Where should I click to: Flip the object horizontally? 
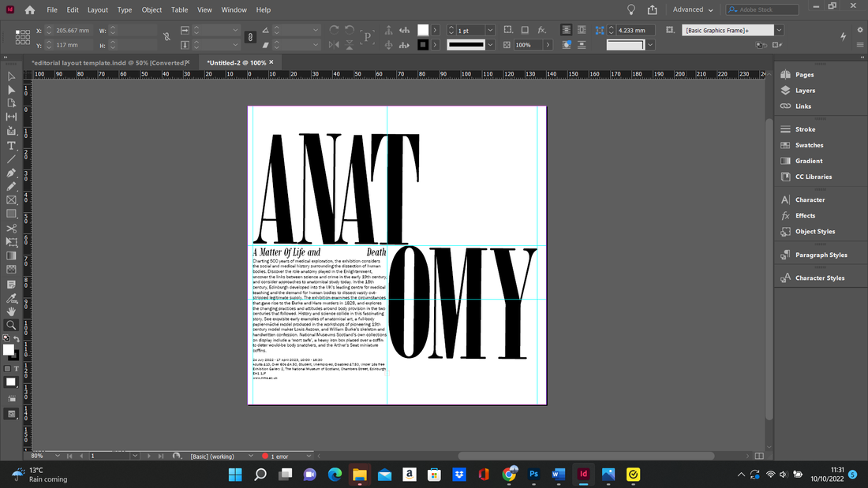[334, 45]
